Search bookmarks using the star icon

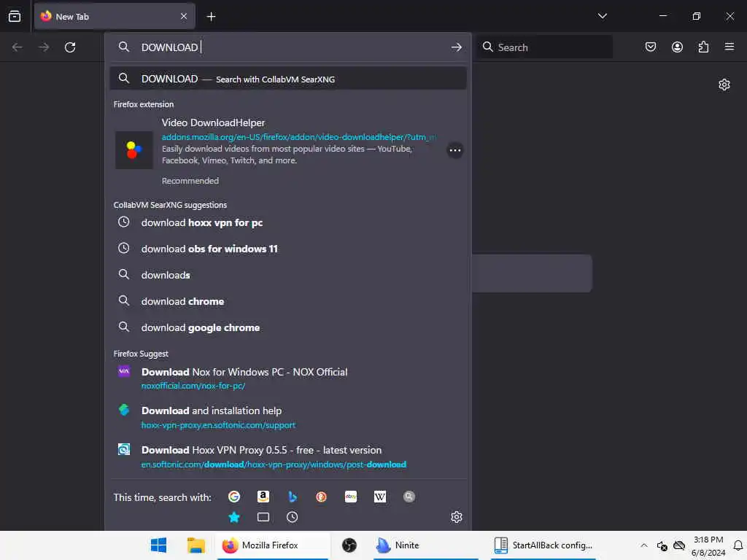coord(234,517)
